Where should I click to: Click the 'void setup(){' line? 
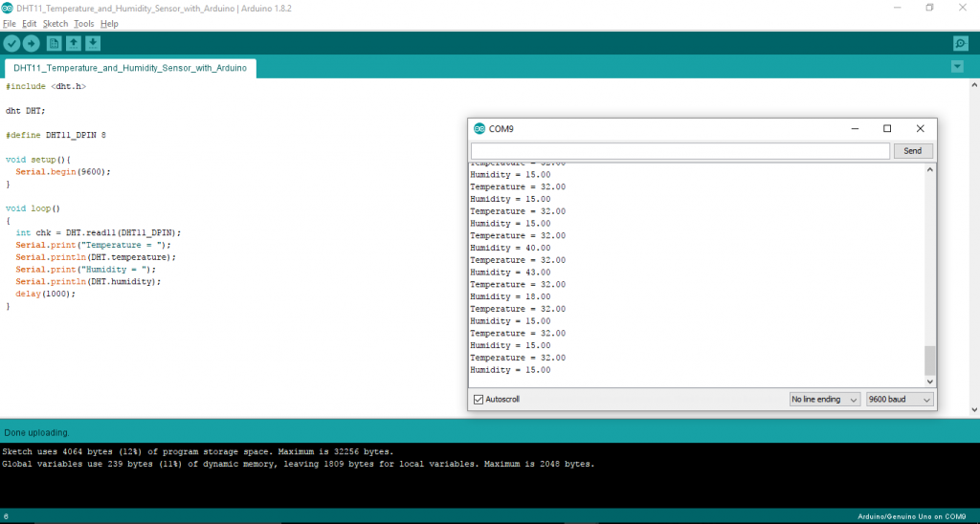pyautogui.click(x=38, y=160)
